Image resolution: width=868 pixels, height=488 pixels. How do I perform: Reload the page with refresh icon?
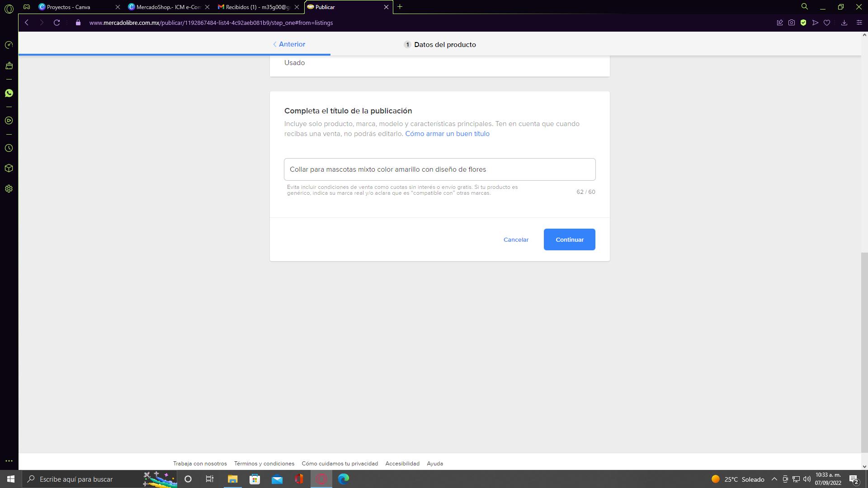pos(57,23)
